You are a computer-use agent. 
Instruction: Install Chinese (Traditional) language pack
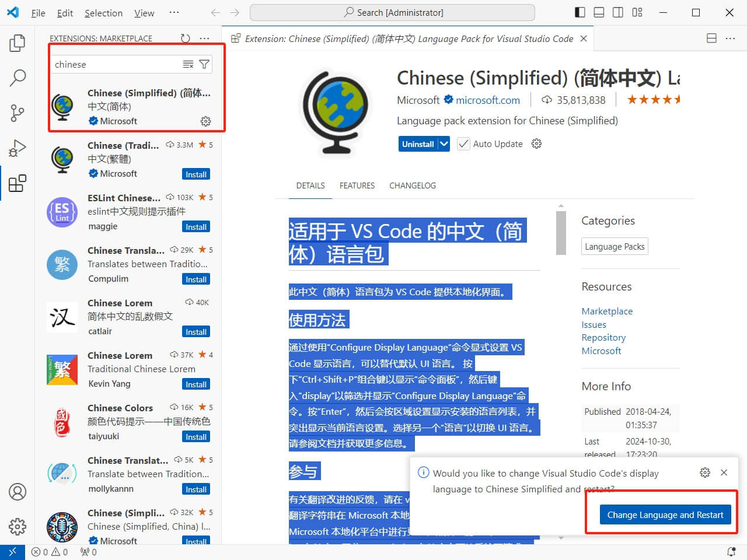click(x=196, y=174)
